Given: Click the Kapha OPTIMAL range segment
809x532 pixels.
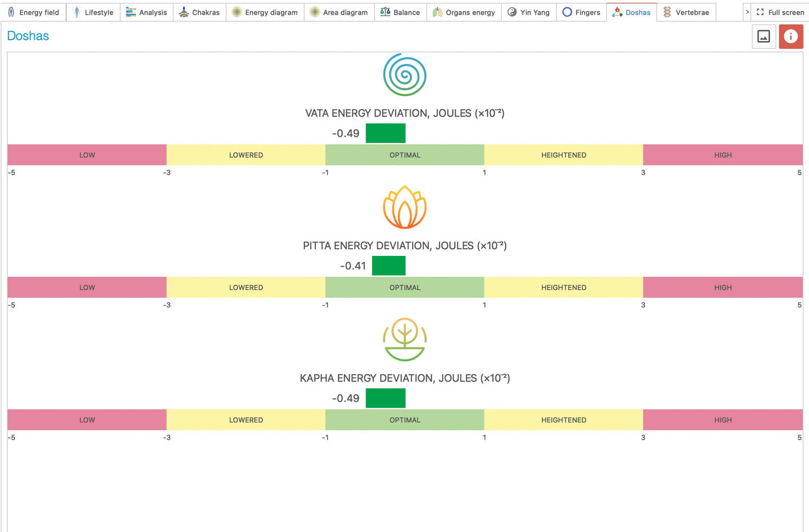Looking at the screenshot, I should pyautogui.click(x=405, y=420).
